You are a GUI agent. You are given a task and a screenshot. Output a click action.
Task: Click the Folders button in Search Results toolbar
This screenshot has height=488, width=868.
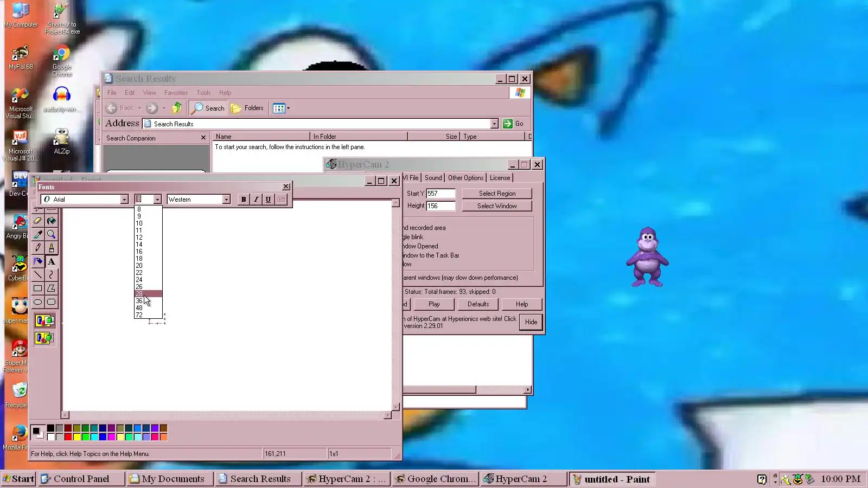pyautogui.click(x=247, y=108)
